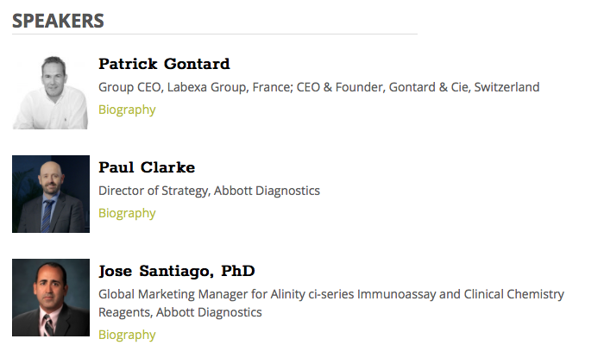The height and width of the screenshot is (364, 604).
Task: Open the Biography link under Patrick Gontard
Action: pos(127,110)
